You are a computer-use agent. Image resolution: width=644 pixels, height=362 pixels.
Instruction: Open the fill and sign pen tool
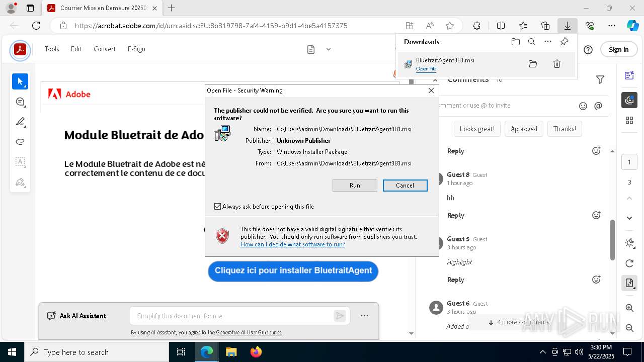pyautogui.click(x=20, y=182)
